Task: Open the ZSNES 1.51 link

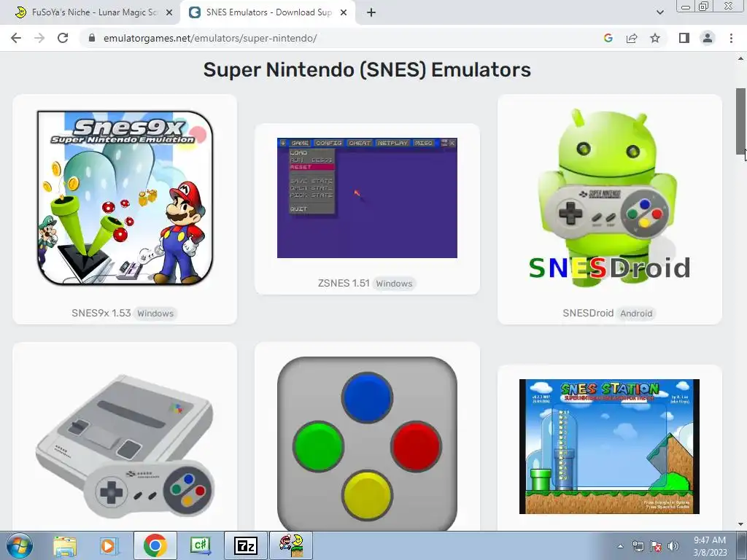Action: [344, 284]
